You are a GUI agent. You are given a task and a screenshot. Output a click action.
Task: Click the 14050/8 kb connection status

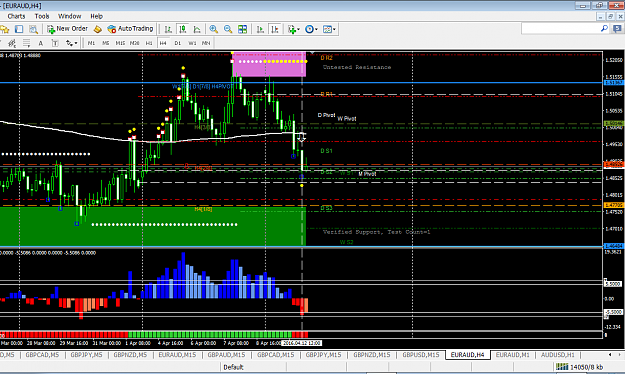click(x=581, y=367)
